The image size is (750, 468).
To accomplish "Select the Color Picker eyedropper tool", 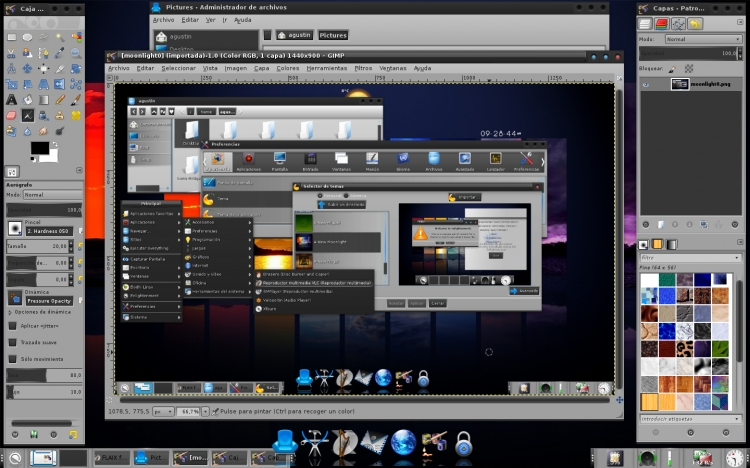I will 60,53.
